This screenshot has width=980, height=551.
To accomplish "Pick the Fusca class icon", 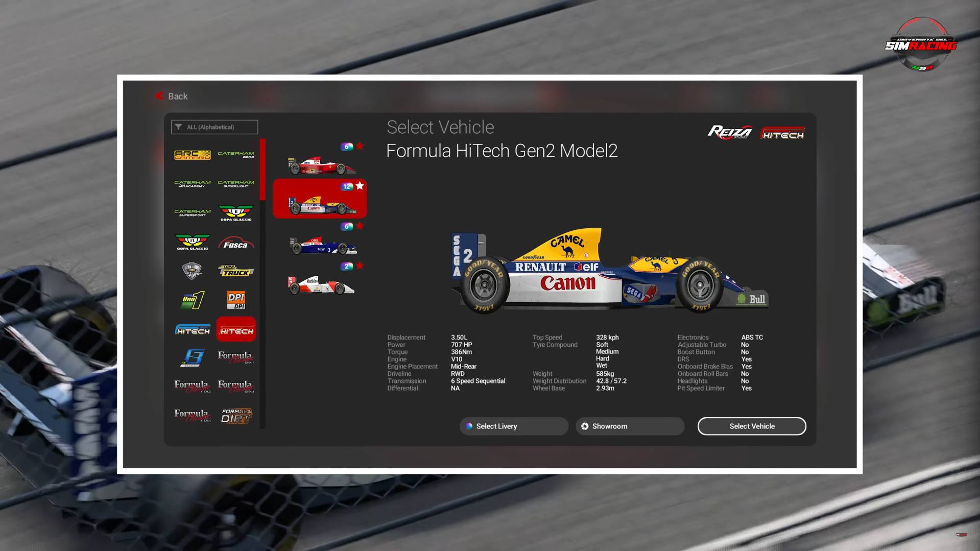I will click(x=235, y=243).
